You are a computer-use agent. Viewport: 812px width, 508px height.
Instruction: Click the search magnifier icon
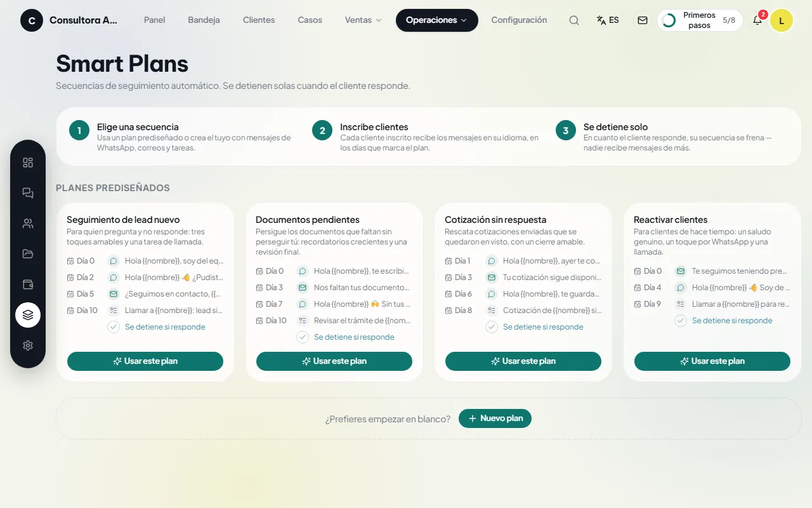click(x=574, y=20)
